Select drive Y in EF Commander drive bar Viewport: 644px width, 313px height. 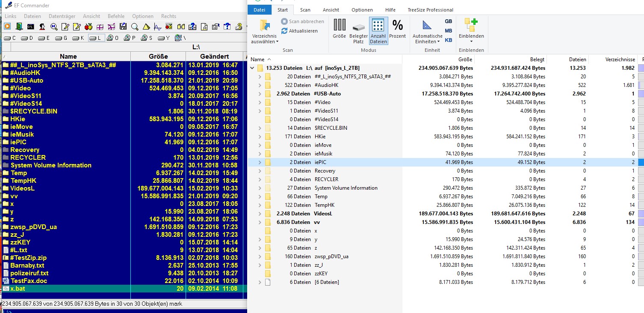164,38
